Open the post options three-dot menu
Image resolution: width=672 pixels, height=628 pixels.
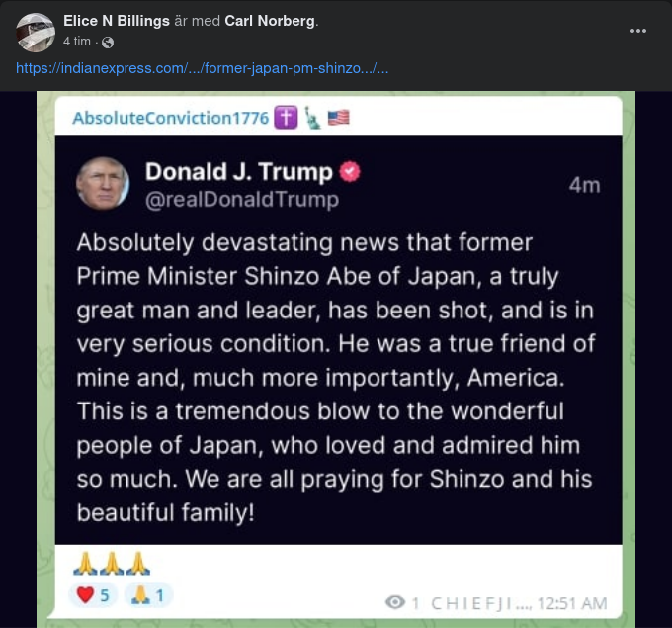point(638,31)
